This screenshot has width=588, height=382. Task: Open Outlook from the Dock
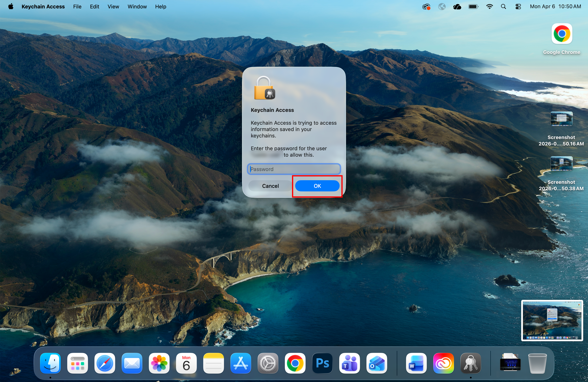pos(377,363)
